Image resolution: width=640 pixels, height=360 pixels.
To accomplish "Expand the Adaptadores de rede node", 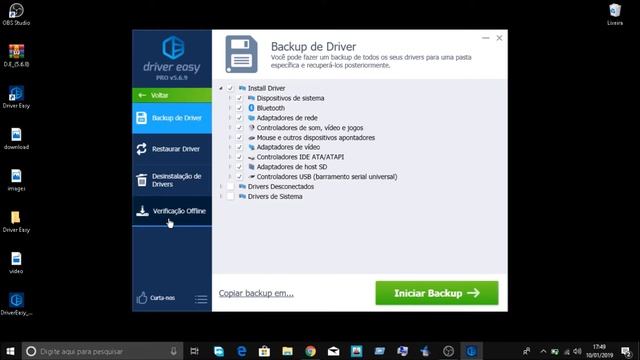I will pos(230,118).
